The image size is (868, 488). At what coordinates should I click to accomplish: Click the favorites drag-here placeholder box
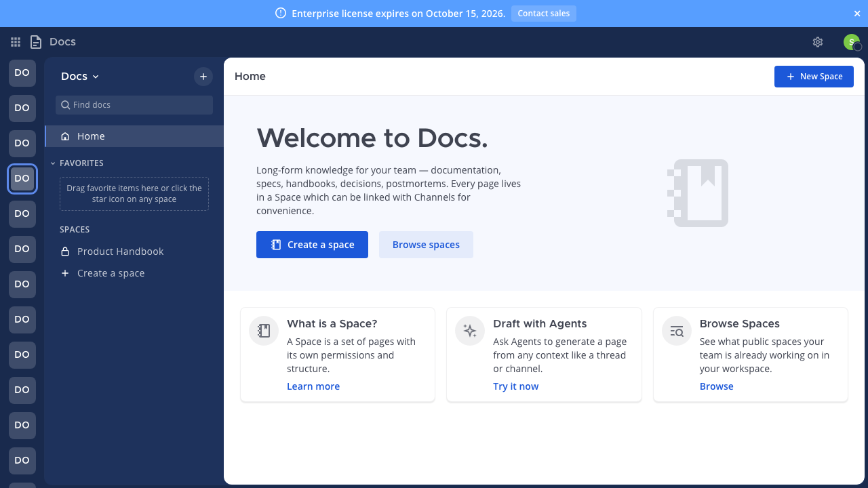point(134,194)
